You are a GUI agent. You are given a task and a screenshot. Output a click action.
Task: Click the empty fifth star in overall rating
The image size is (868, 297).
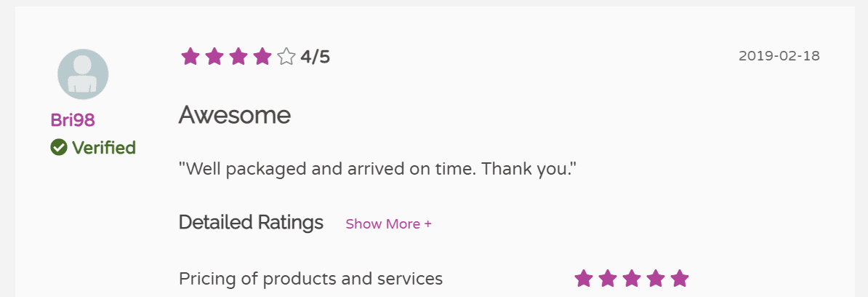(286, 57)
